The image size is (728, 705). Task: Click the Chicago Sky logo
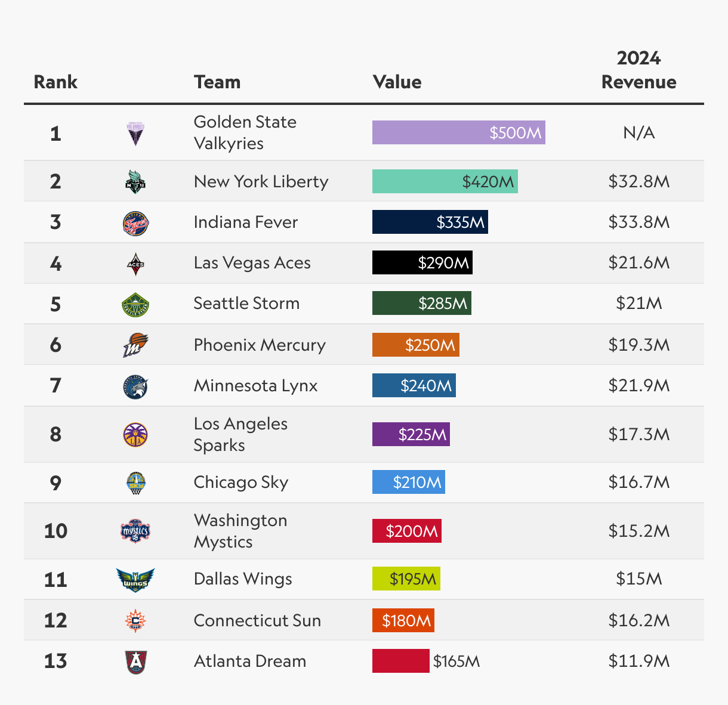point(135,483)
